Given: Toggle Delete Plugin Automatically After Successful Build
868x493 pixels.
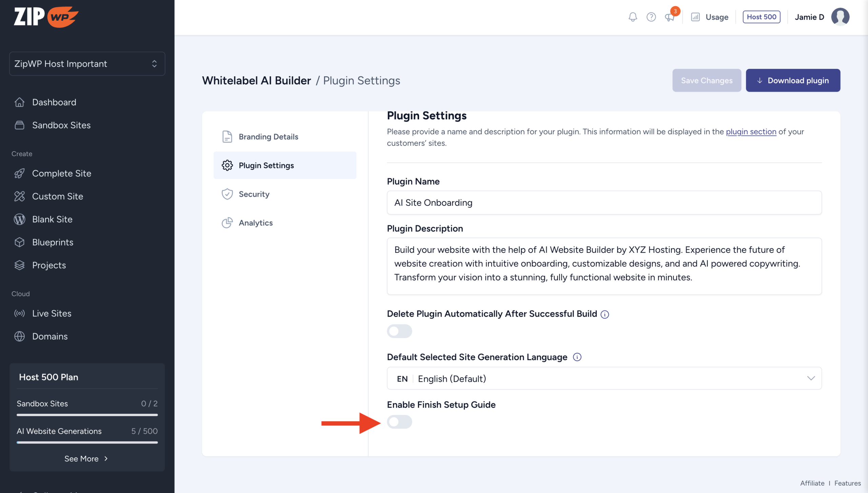Looking at the screenshot, I should click(x=399, y=331).
